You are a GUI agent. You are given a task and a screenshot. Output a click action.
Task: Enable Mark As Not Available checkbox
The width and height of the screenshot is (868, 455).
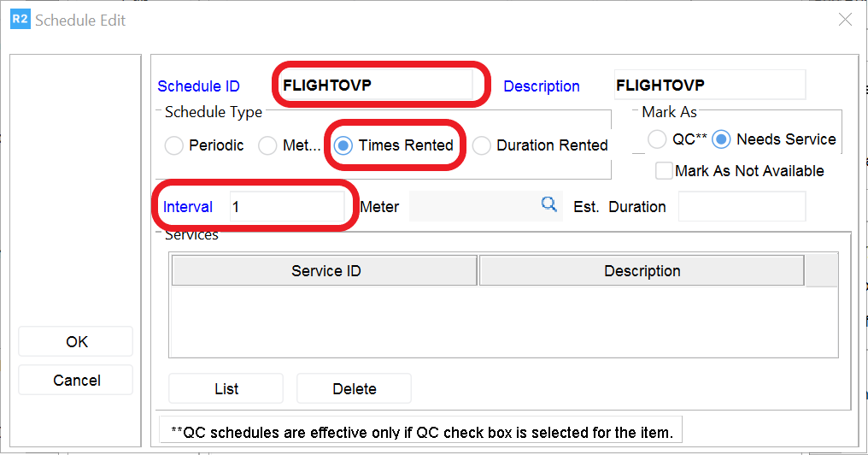pyautogui.click(x=664, y=171)
